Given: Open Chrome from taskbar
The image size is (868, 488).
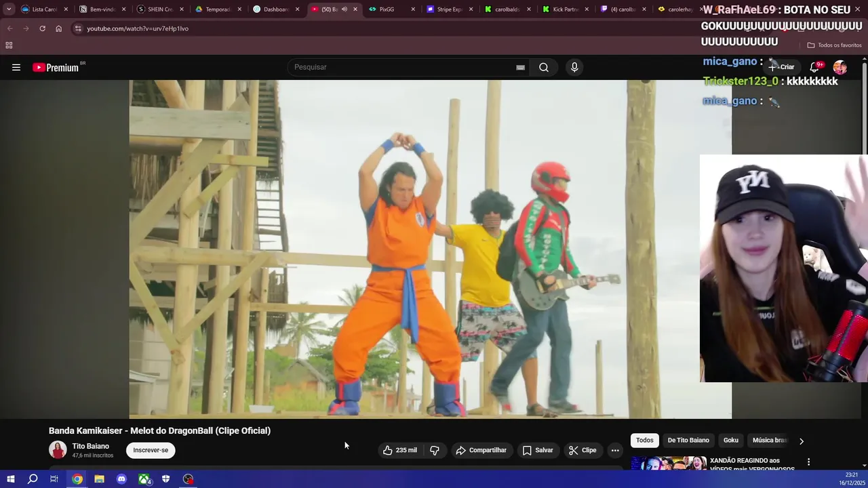Looking at the screenshot, I should click(77, 479).
